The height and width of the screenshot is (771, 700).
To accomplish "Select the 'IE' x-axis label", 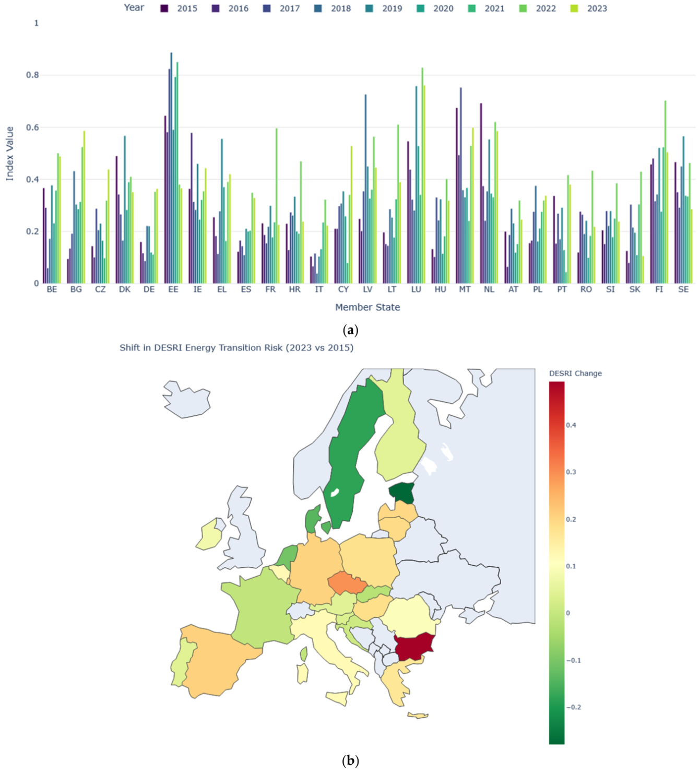I will (197, 289).
